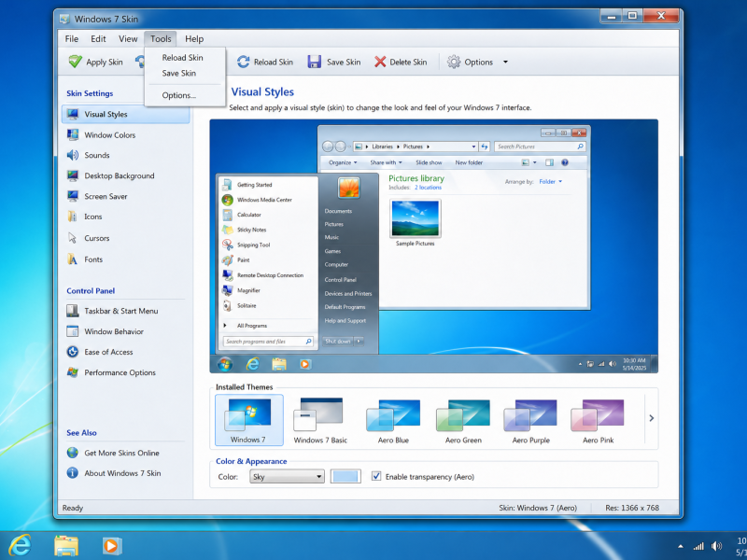Image resolution: width=747 pixels, height=560 pixels.
Task: Toggle Enable transparency (Aero) checkbox
Action: pyautogui.click(x=376, y=476)
